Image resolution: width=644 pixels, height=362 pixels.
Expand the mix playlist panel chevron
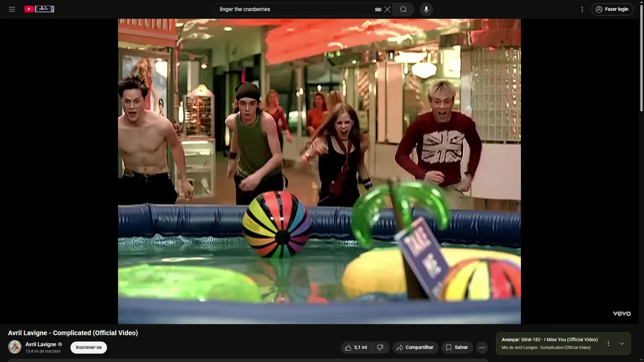[x=621, y=343]
